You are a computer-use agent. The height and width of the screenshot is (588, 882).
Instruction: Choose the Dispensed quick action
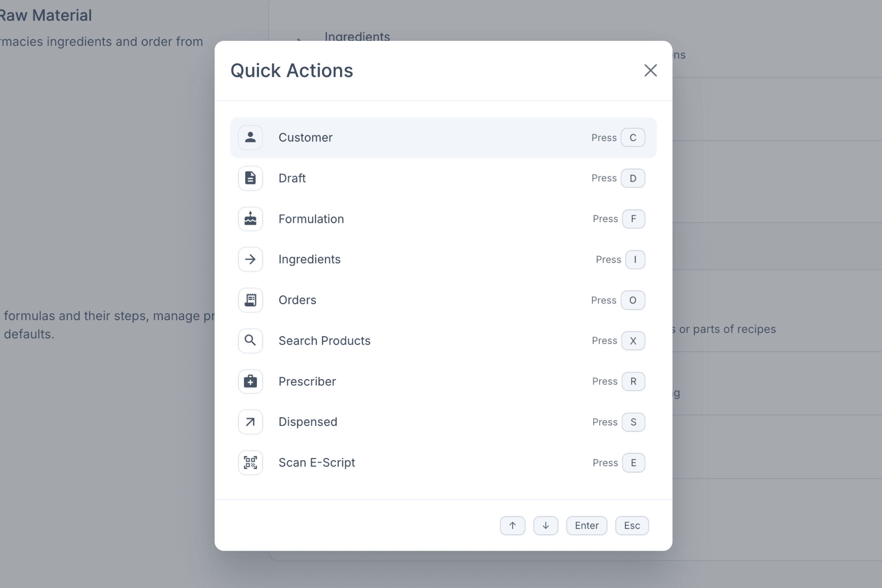443,422
